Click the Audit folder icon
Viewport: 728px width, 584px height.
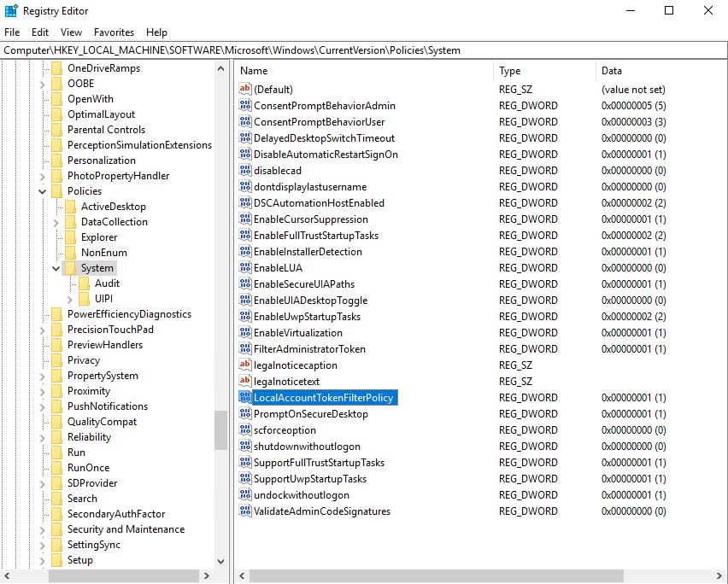(x=84, y=283)
